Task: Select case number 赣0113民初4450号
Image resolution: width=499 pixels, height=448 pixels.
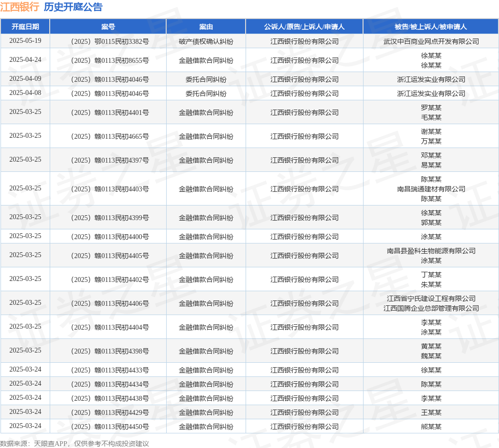Action: [x=110, y=427]
